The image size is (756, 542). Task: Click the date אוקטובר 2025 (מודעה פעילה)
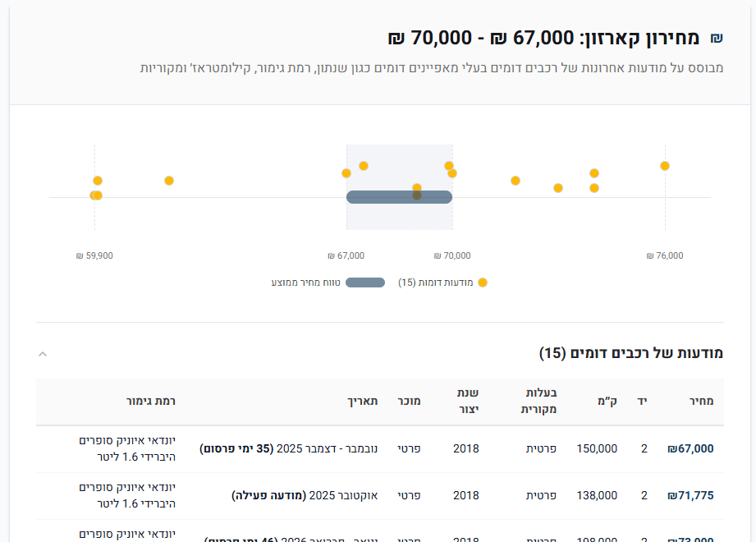point(305,495)
